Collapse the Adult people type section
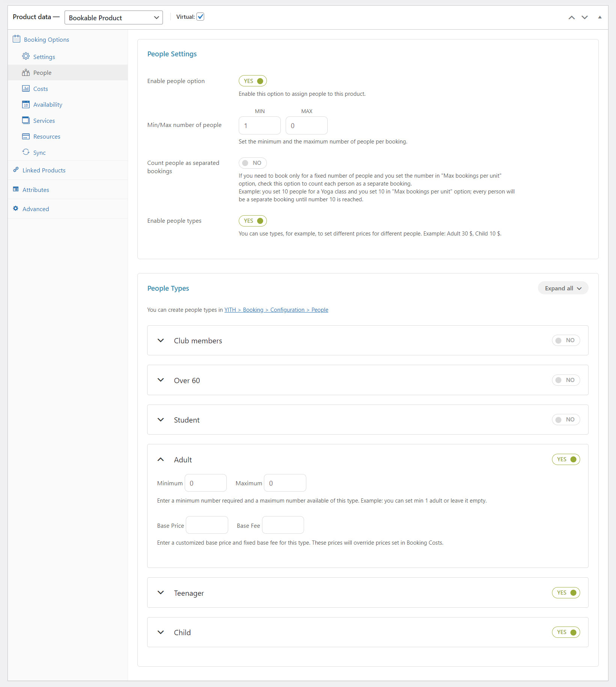 pos(161,459)
